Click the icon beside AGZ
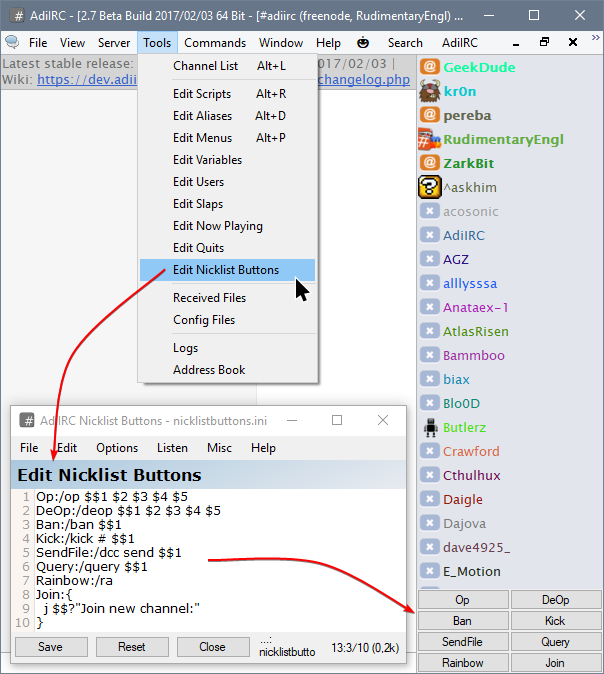The width and height of the screenshot is (604, 674). coord(429,259)
